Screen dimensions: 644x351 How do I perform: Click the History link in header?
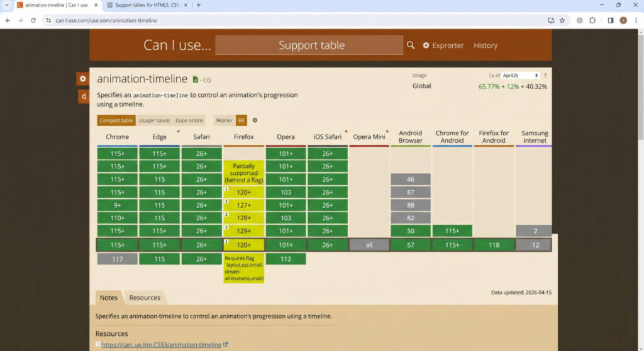[x=486, y=45]
